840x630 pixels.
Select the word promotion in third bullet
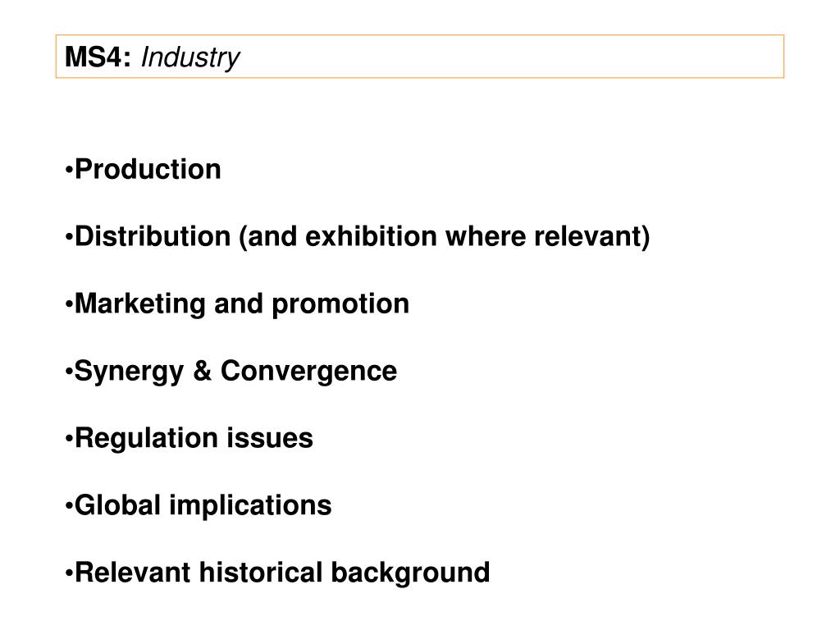[x=340, y=305]
